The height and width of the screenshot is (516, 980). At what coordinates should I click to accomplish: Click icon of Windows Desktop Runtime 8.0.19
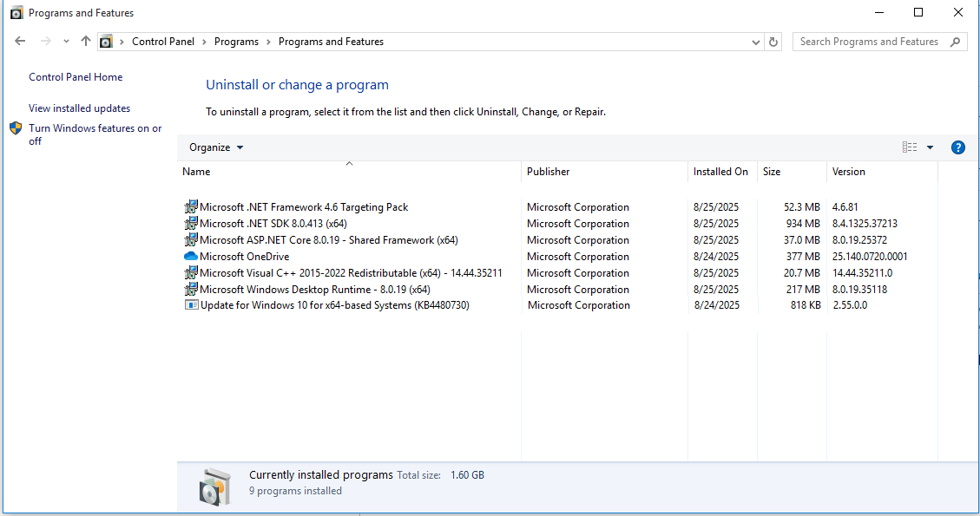pyautogui.click(x=191, y=290)
